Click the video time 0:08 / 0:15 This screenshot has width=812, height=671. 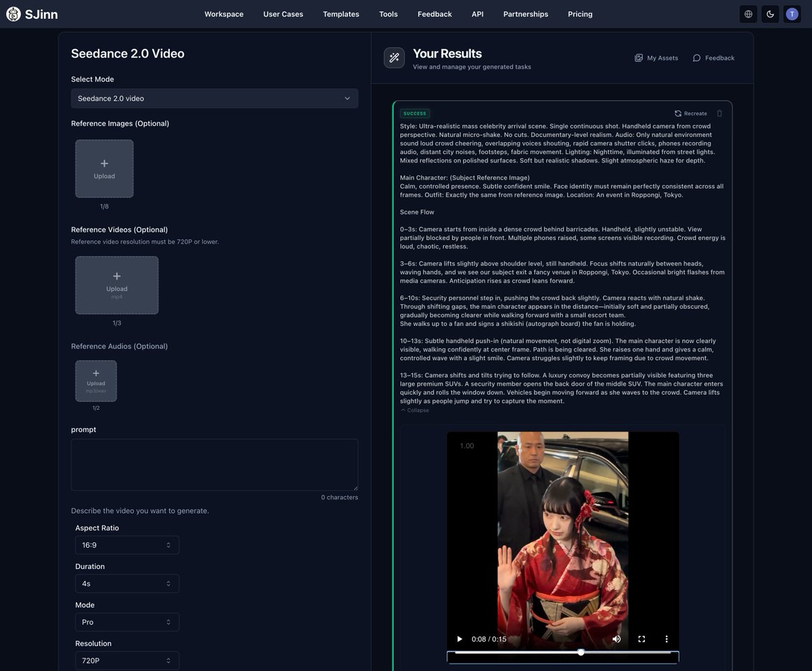click(489, 639)
